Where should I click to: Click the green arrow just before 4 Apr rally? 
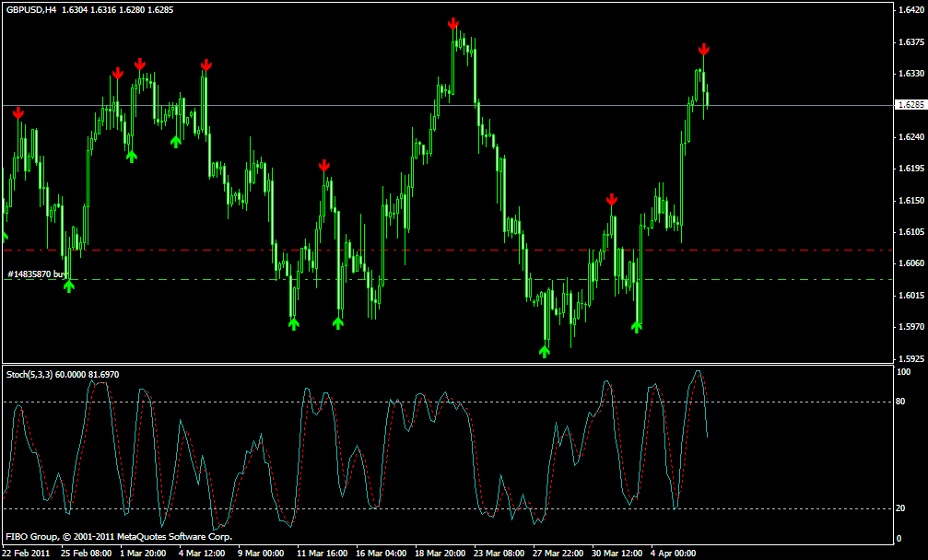click(x=636, y=327)
